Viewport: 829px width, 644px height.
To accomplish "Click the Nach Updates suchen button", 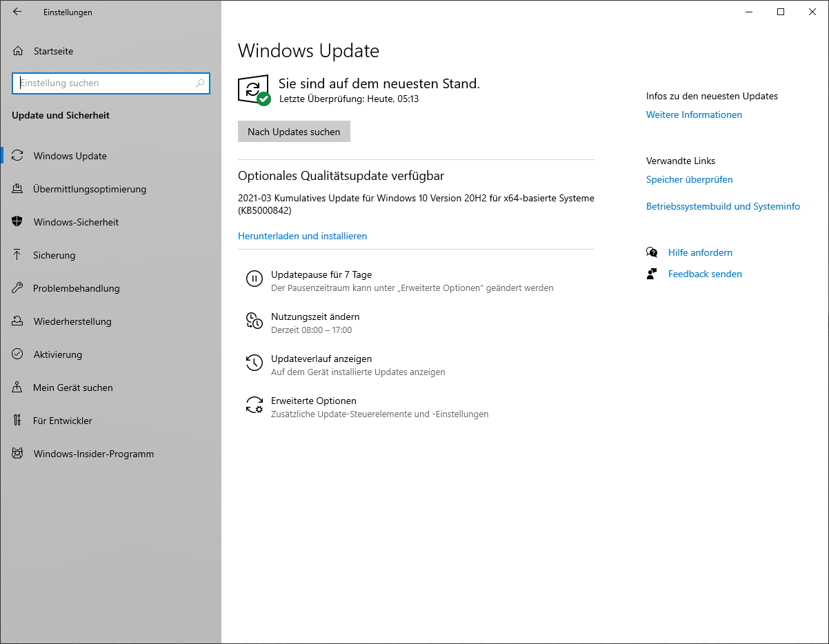I will tap(294, 132).
